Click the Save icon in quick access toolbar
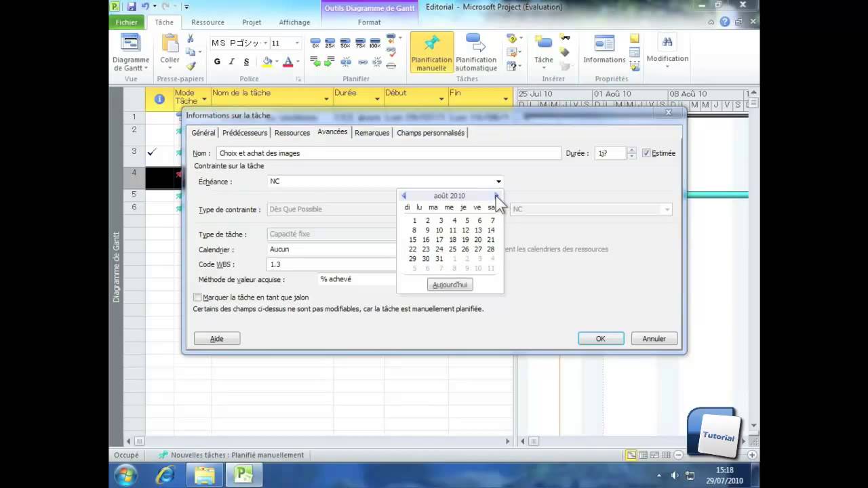 [x=131, y=7]
